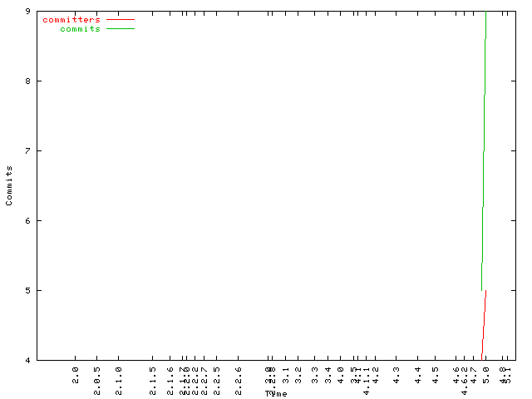Click the y-axis tick label 5
Image resolution: width=532 pixels, height=399 pixels.
coord(28,290)
